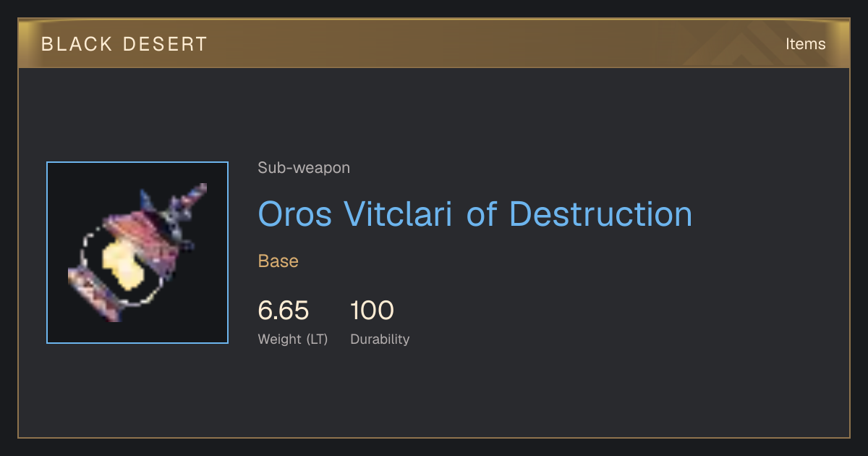
Task: Click the blue-bordered item thumbnail frame
Action: [137, 253]
